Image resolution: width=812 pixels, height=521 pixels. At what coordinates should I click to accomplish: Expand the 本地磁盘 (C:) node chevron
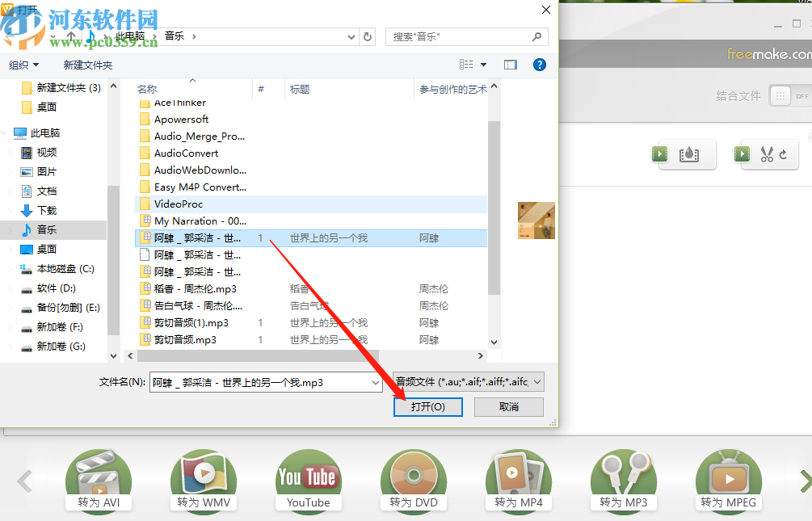[x=11, y=269]
